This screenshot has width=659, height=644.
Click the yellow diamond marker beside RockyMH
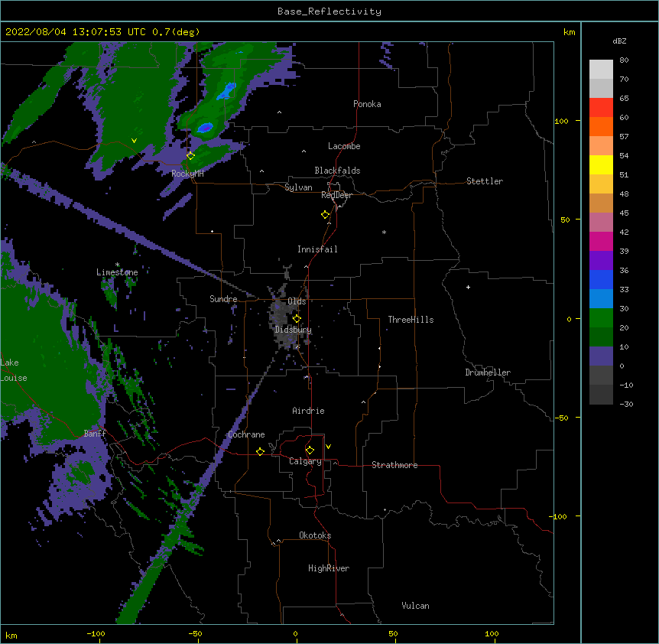click(190, 155)
